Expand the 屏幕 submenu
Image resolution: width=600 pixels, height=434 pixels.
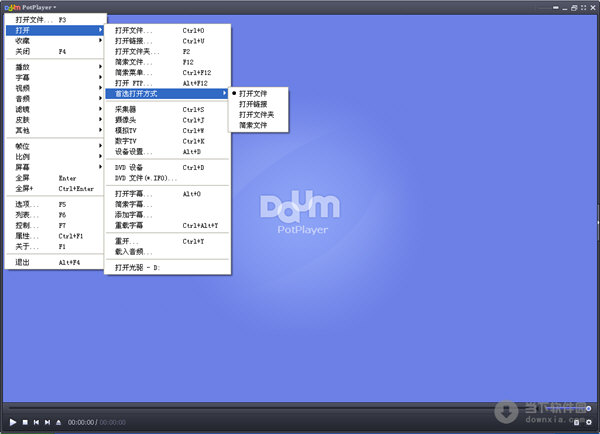click(55, 167)
